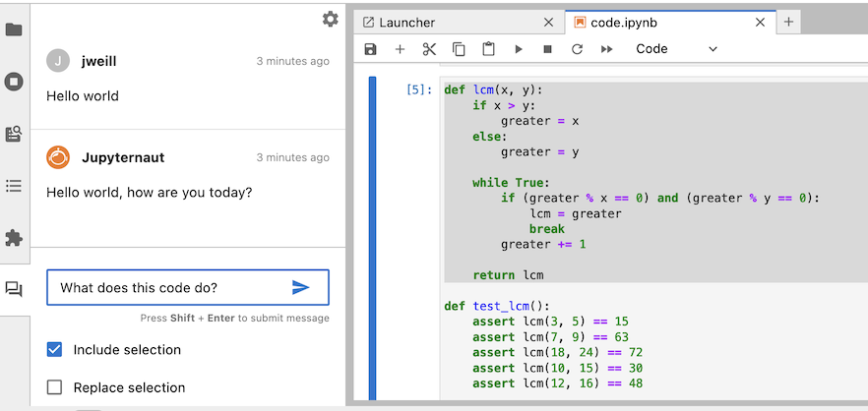The width and height of the screenshot is (868, 411).
Task: Send the chat message with arrow icon
Action: click(300, 287)
